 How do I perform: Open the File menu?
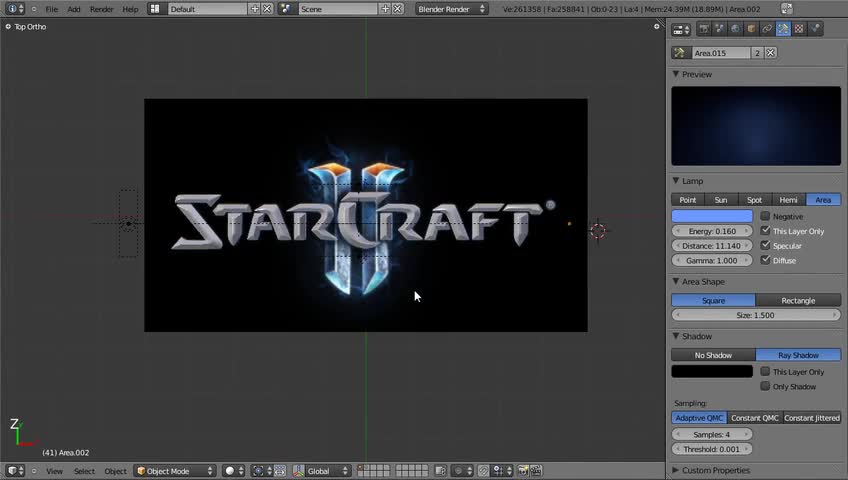(x=51, y=9)
